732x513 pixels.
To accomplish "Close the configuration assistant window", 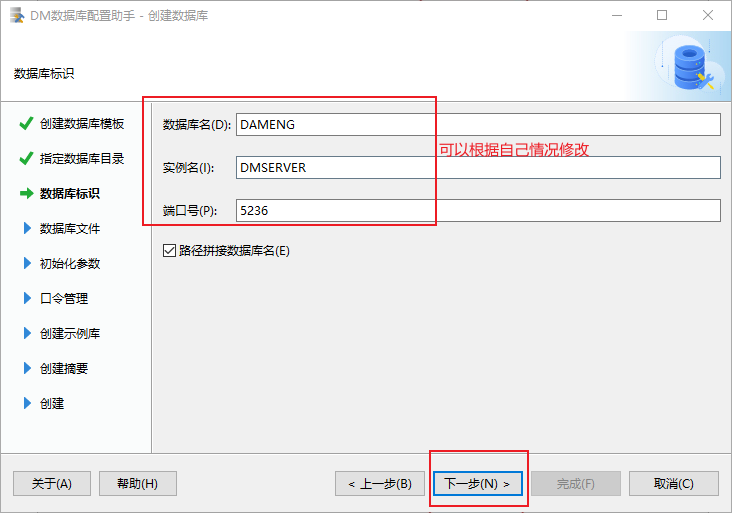I will coord(708,15).
